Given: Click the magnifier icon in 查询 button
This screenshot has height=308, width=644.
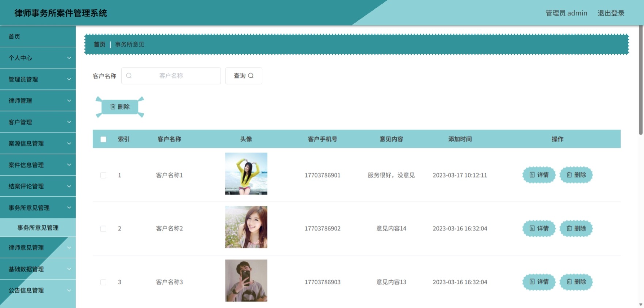Looking at the screenshot, I should pos(251,76).
